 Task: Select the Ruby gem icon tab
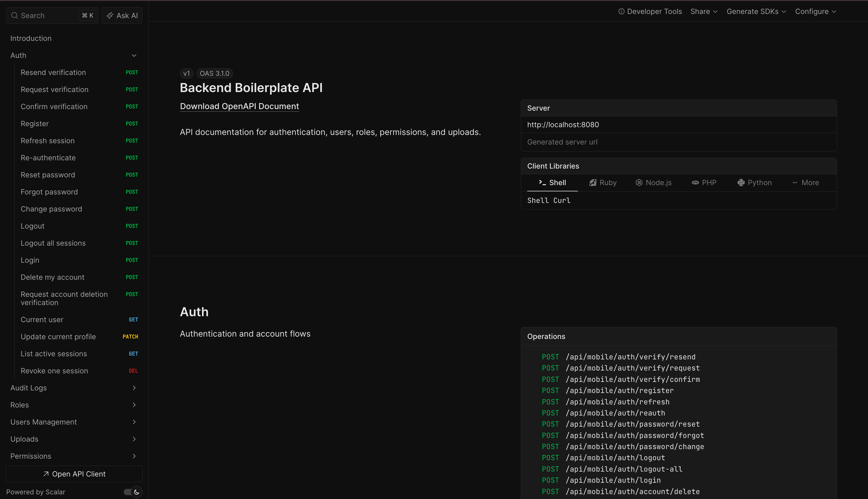(593, 183)
